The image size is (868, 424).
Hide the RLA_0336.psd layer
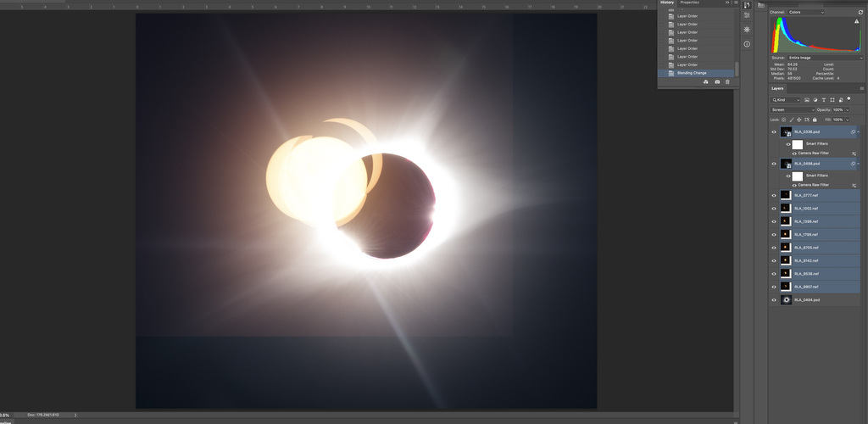point(774,131)
